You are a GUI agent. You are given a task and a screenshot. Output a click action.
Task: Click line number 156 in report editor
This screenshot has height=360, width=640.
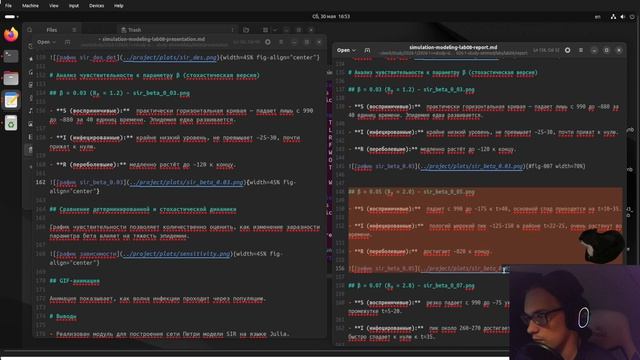click(x=340, y=269)
